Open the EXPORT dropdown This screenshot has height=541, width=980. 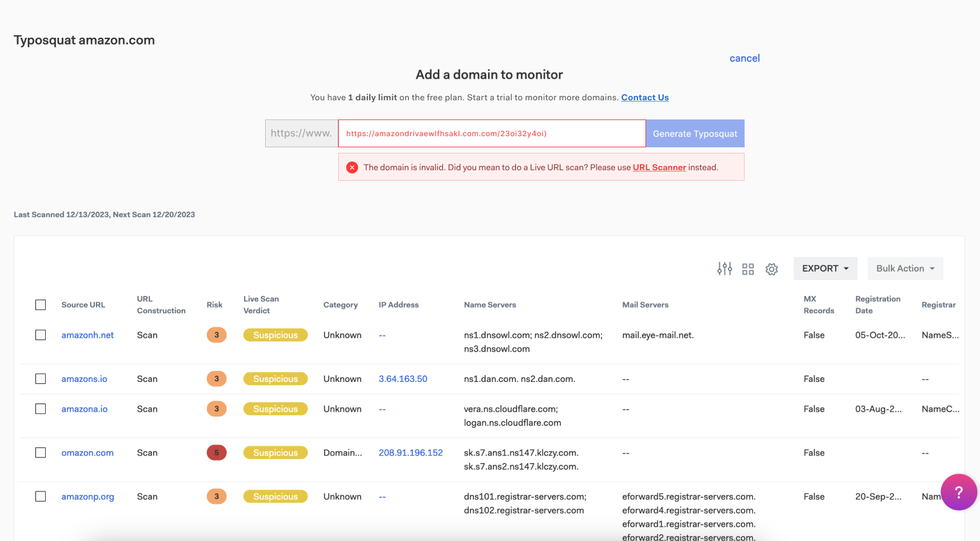point(825,269)
